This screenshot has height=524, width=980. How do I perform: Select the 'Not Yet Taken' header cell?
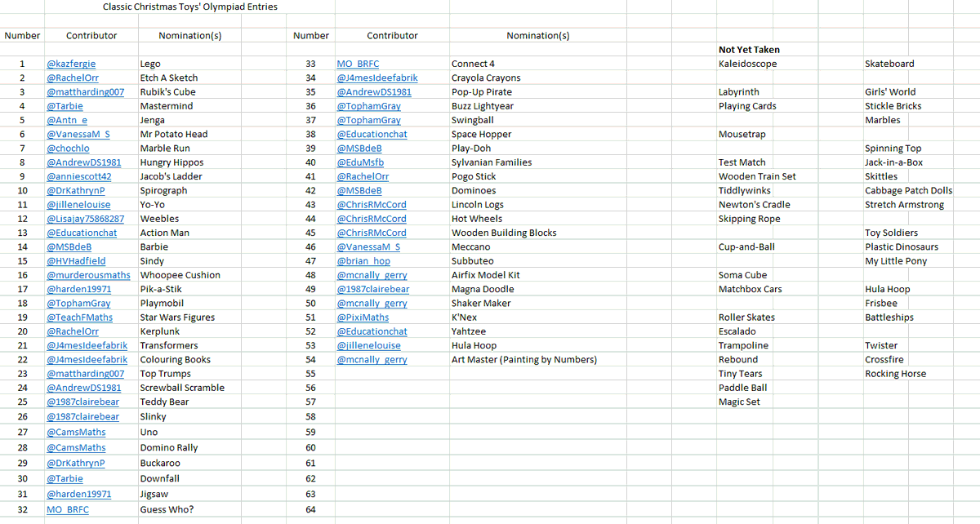coord(749,49)
